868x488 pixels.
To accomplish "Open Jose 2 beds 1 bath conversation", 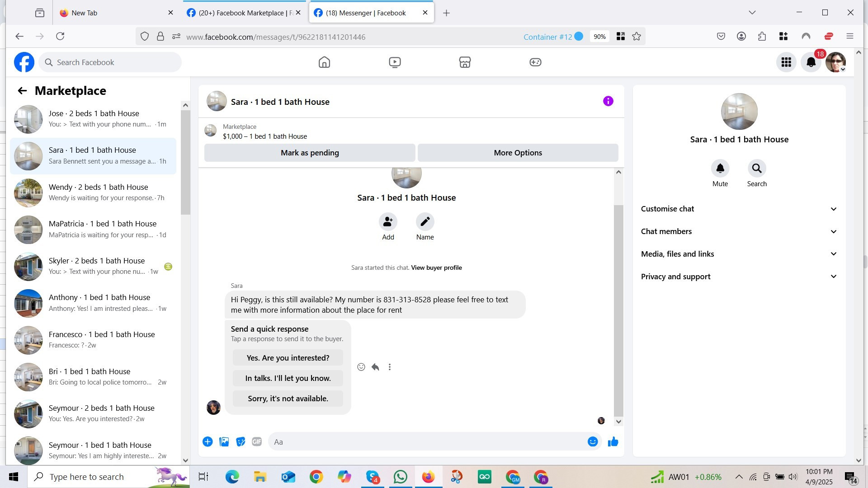I will [93, 119].
